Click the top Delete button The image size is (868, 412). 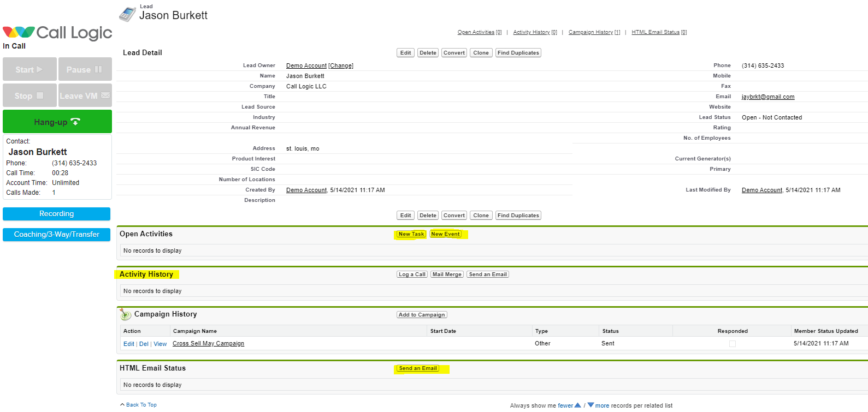click(x=428, y=53)
